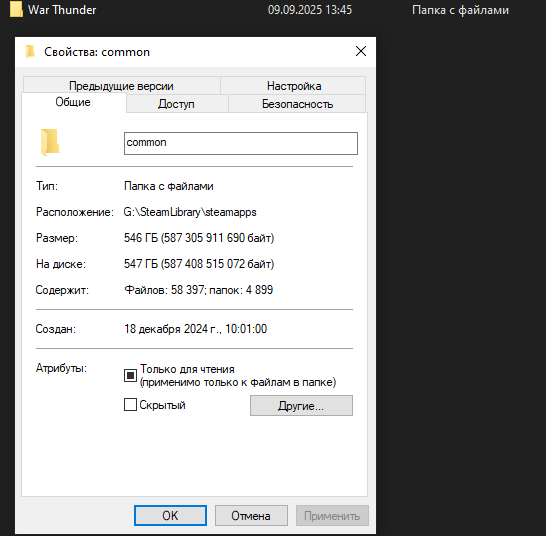The height and width of the screenshot is (536, 546).
Task: Switch to the Безопасность tab
Action: click(297, 104)
